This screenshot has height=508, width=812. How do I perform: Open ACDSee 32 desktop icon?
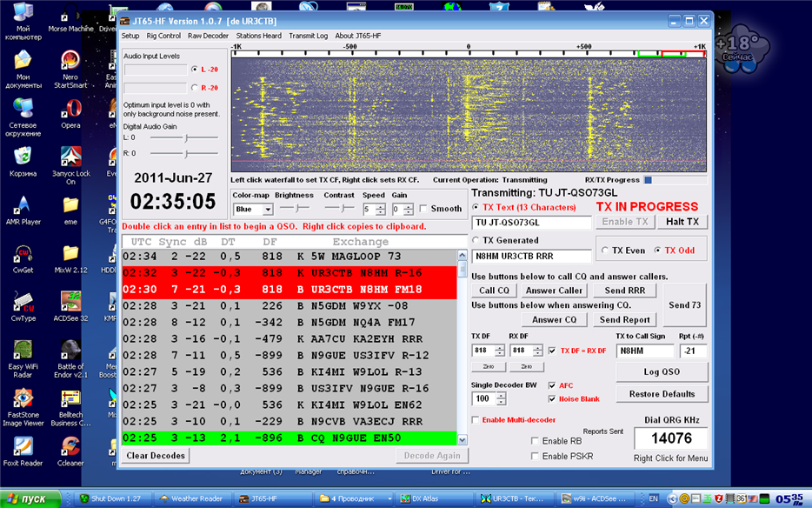pyautogui.click(x=70, y=306)
